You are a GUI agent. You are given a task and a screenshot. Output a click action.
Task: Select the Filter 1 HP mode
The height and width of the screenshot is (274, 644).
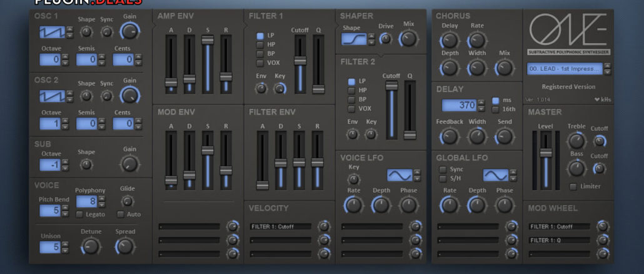coord(260,45)
